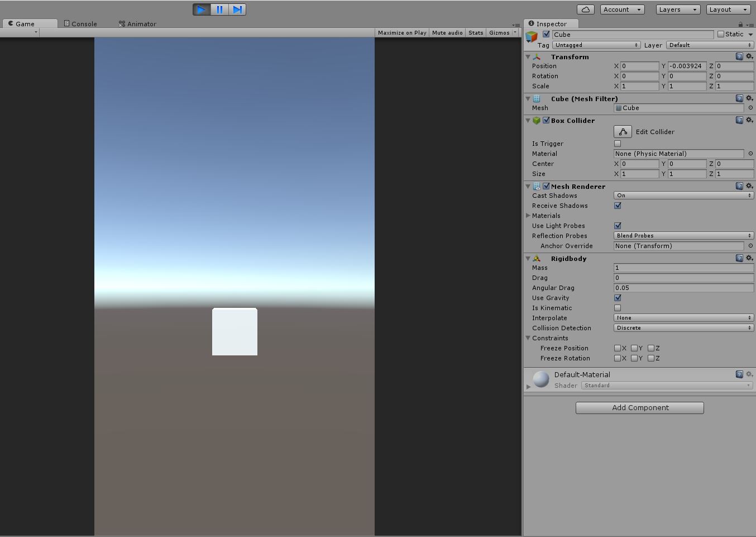Click the Play button
The height and width of the screenshot is (537, 756).
(202, 9)
